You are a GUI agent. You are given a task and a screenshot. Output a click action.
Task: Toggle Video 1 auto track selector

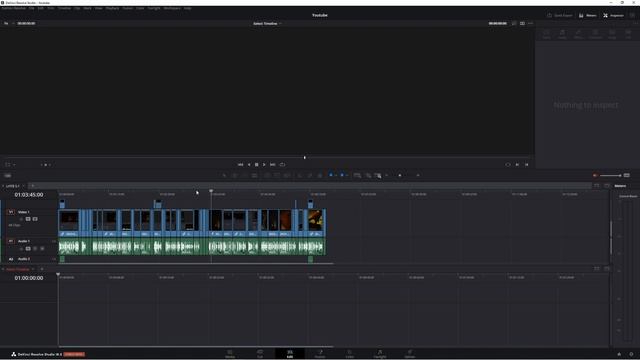pos(28,219)
